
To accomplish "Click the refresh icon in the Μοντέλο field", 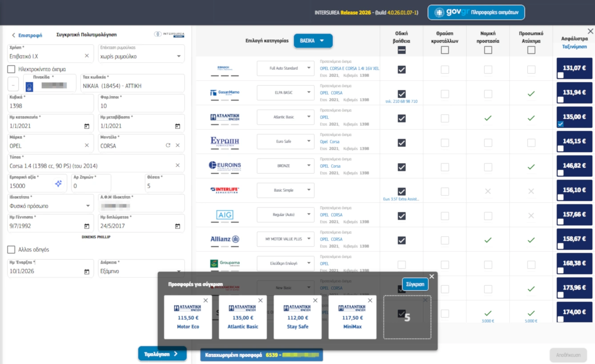I will [x=168, y=145].
